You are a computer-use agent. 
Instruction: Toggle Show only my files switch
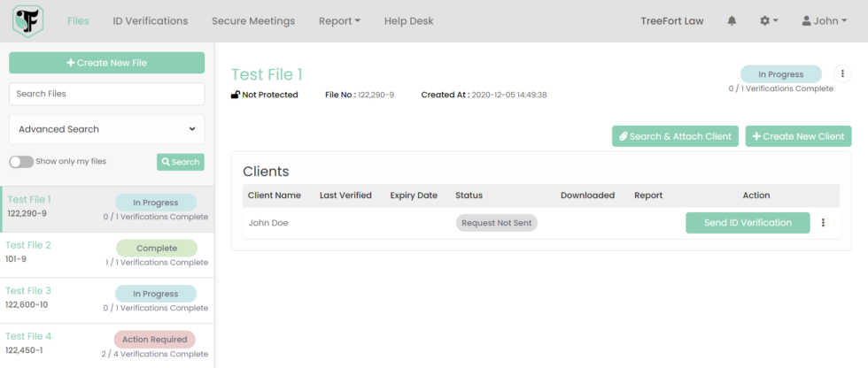pos(21,162)
